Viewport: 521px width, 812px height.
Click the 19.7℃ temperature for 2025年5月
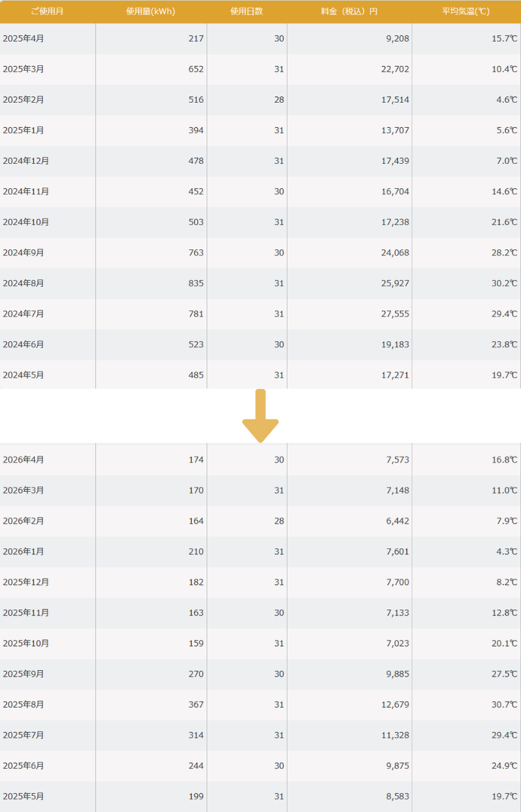[504, 796]
